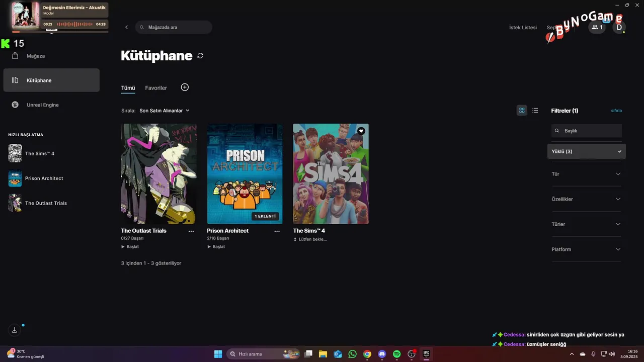Expand the Türler filter section
Screen dimensions: 644x362
pyautogui.click(x=587, y=224)
